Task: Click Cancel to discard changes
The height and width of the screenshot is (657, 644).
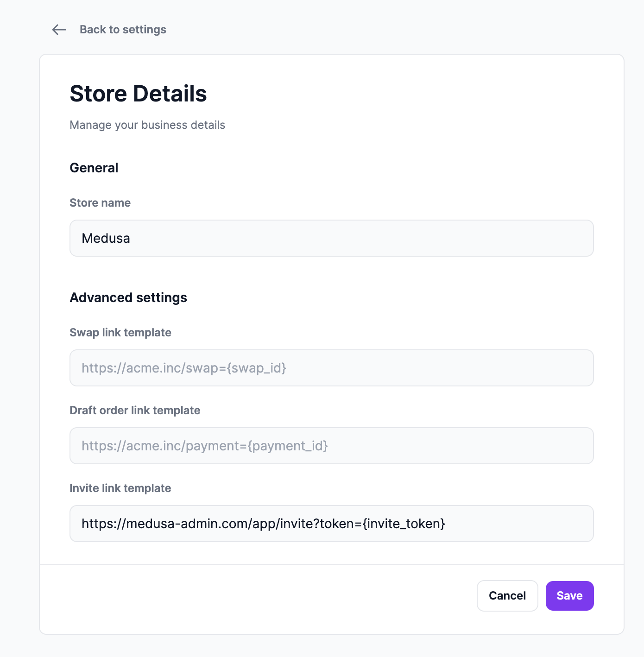Action: [x=507, y=595]
